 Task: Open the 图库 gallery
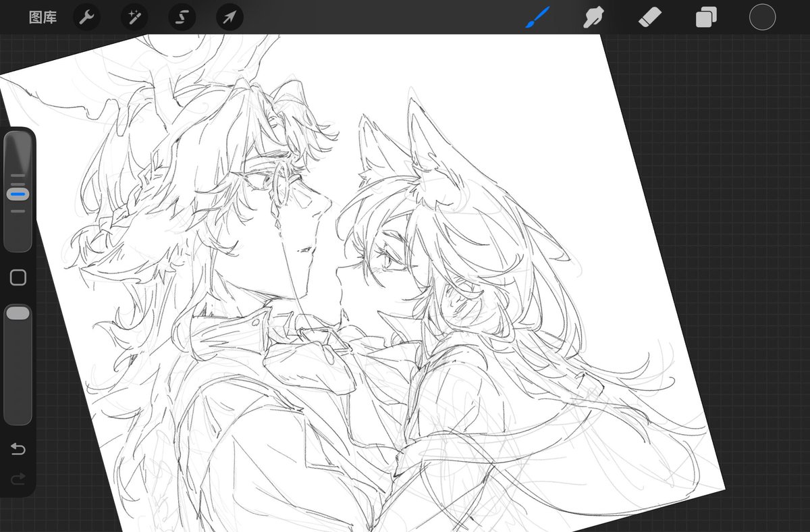43,18
